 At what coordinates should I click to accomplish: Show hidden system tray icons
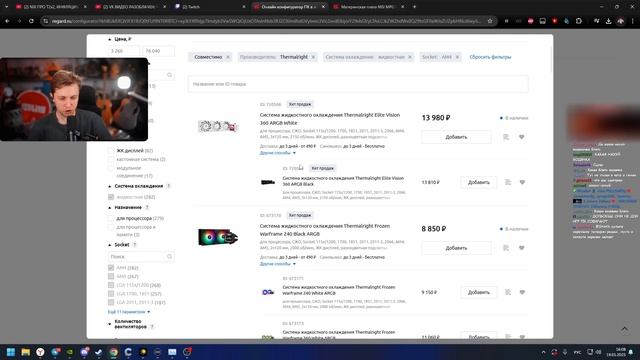[x=543, y=352]
